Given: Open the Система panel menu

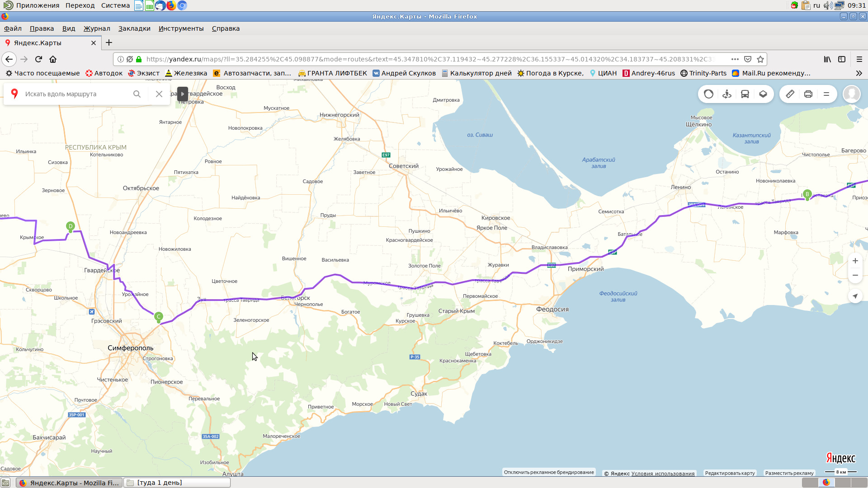Looking at the screenshot, I should click(115, 5).
